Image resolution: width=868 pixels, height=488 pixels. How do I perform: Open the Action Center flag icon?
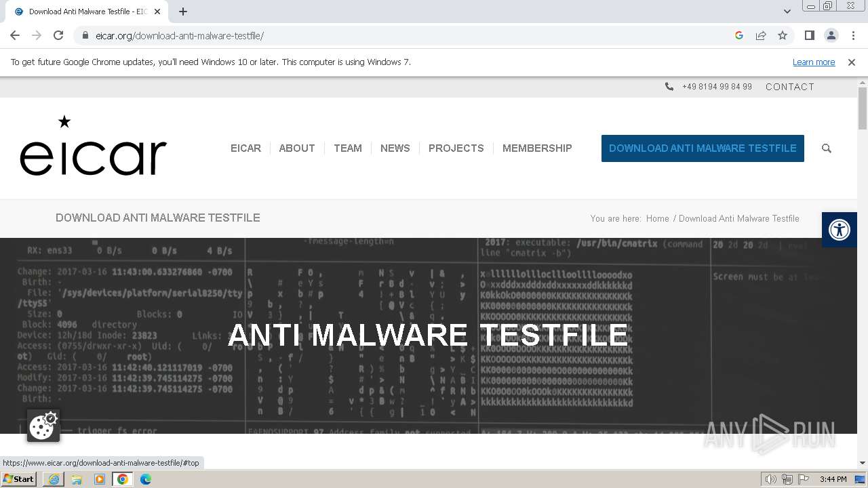802,479
